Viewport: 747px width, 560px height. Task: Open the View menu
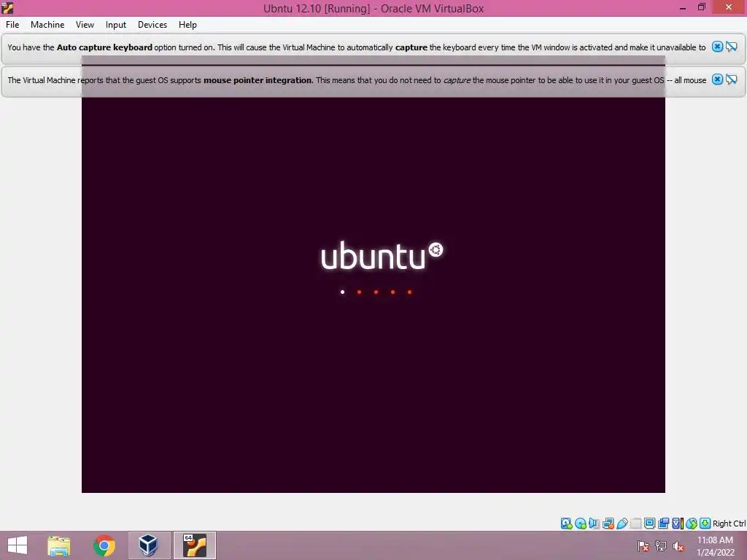[x=85, y=25]
